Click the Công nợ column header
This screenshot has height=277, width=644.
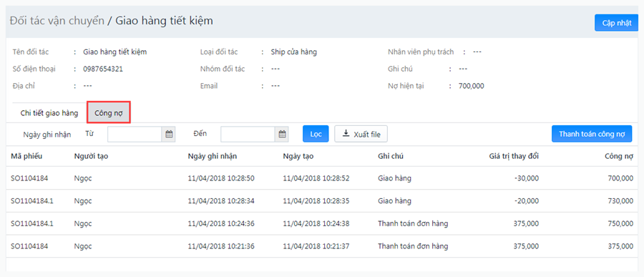(619, 156)
